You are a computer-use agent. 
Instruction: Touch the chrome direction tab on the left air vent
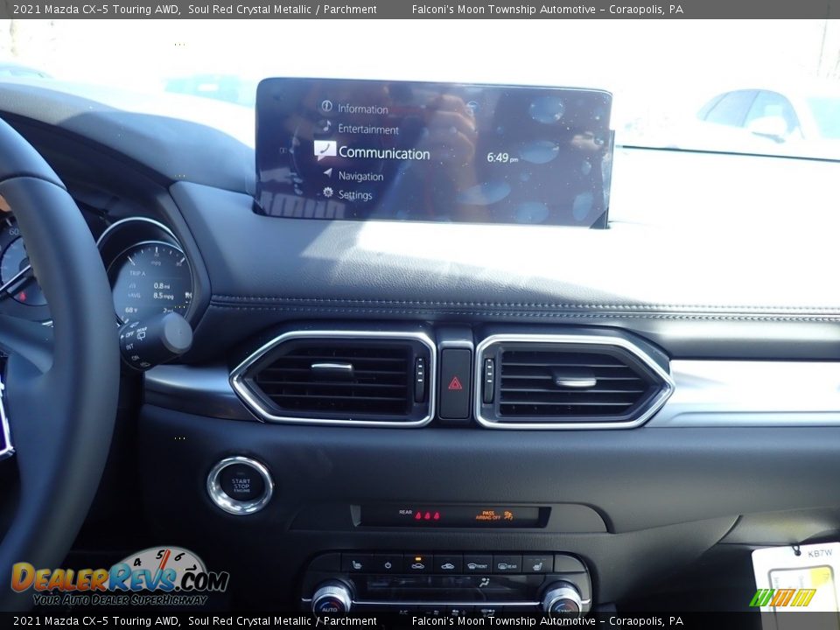(x=332, y=367)
